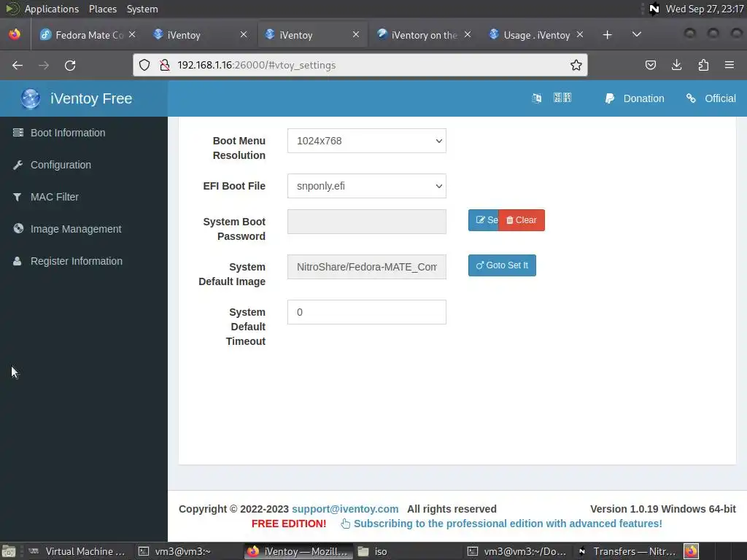Switch to Transfers NitroShare window
Screen dimensions: 747x560
point(628,551)
